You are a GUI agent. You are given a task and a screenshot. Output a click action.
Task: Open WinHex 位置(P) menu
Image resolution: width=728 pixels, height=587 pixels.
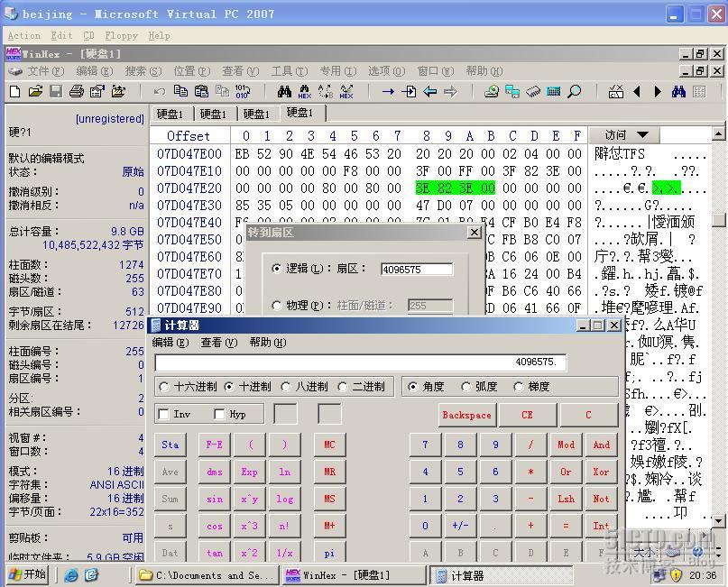pos(192,71)
